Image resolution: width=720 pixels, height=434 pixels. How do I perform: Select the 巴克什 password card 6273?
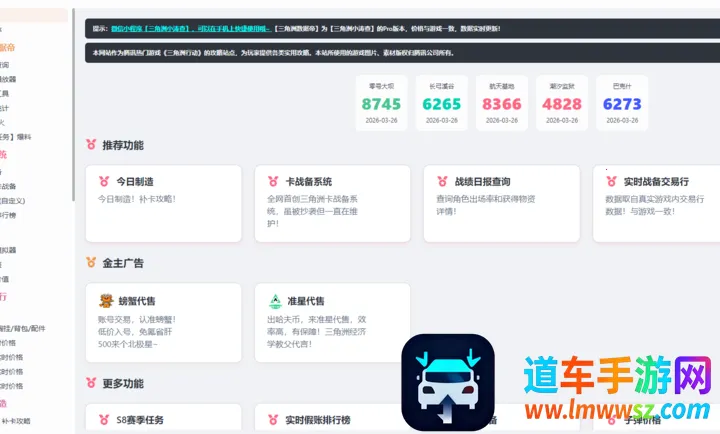point(622,103)
